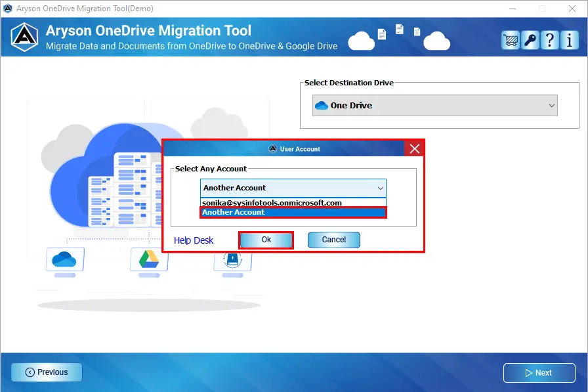Click the Aryson logo in header
This screenshot has height=392, width=588.
[x=24, y=37]
